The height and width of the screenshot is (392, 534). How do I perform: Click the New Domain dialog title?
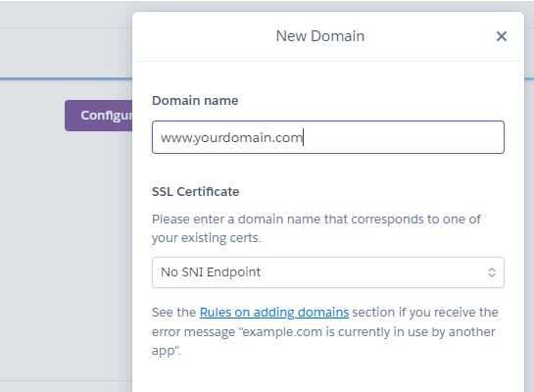coord(320,36)
